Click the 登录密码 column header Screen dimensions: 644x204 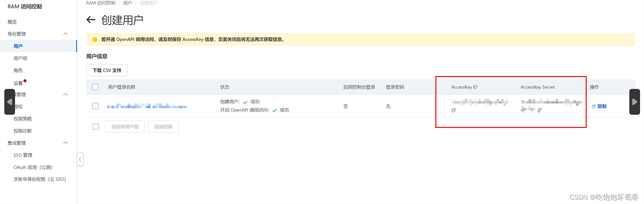pyautogui.click(x=395, y=87)
